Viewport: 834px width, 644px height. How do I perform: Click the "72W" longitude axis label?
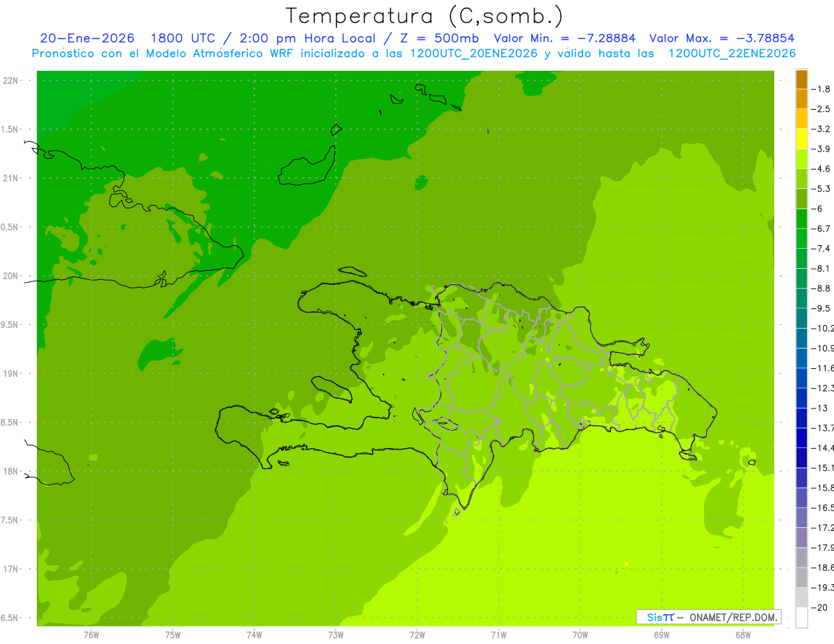(417, 635)
